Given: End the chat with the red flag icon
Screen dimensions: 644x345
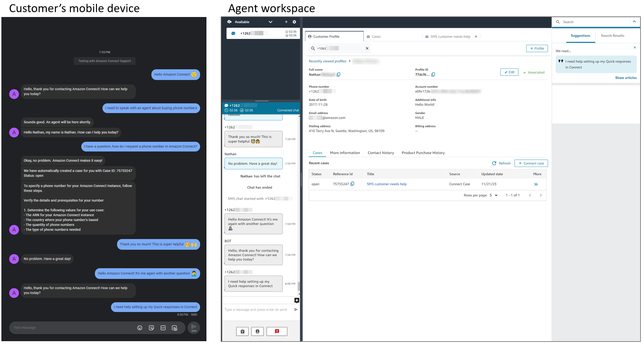Looking at the screenshot, I should coord(277,331).
